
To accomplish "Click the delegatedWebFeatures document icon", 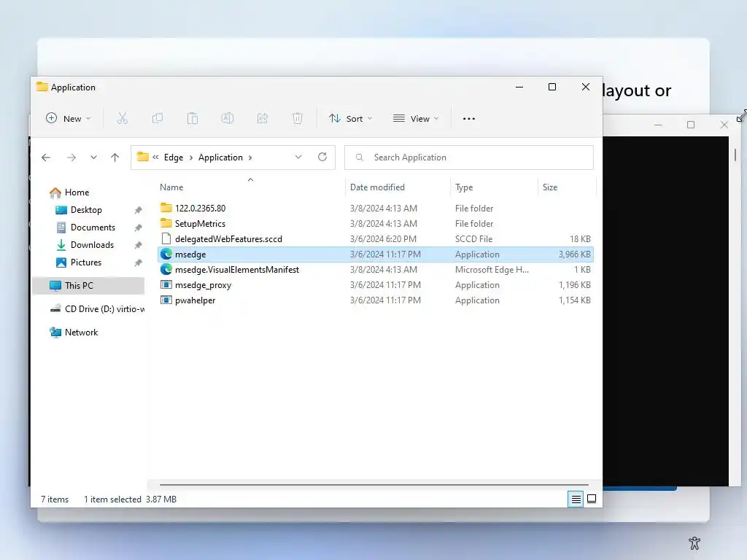I will 166,238.
